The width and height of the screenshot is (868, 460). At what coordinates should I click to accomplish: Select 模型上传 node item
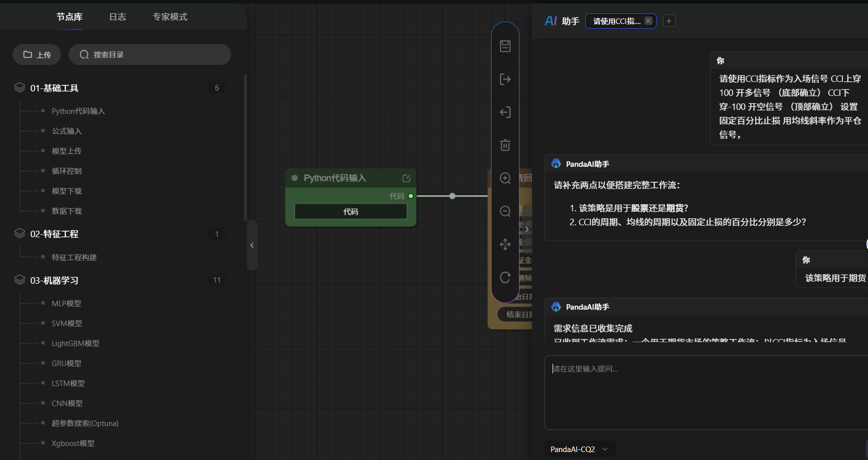coord(66,151)
